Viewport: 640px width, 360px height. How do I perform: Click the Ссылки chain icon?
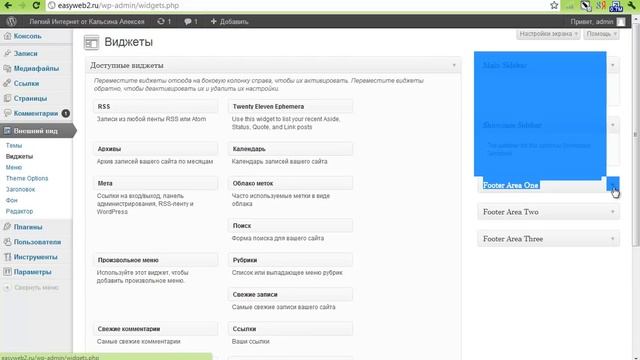(7, 83)
